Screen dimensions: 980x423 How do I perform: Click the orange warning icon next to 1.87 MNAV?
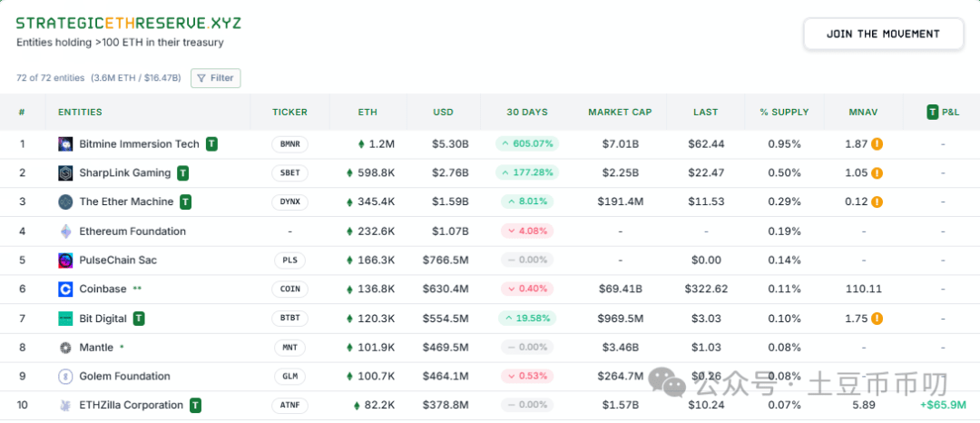(877, 144)
